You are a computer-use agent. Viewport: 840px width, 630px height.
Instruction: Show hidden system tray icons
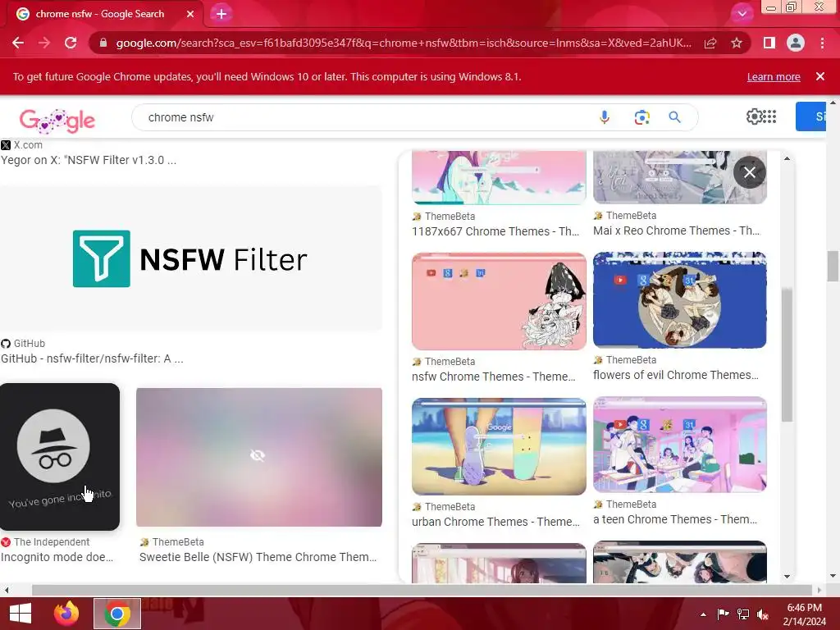(x=703, y=614)
